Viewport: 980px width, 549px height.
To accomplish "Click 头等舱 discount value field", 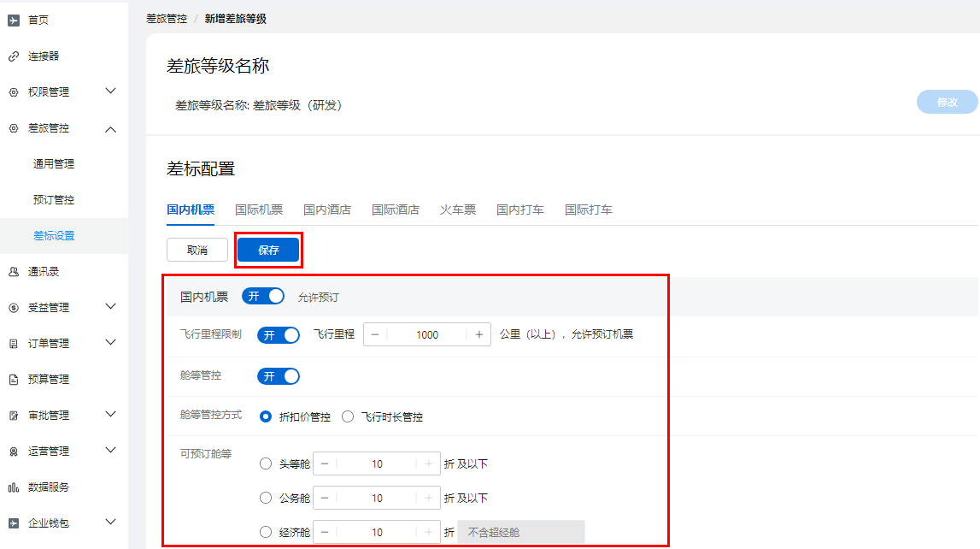I will [376, 464].
